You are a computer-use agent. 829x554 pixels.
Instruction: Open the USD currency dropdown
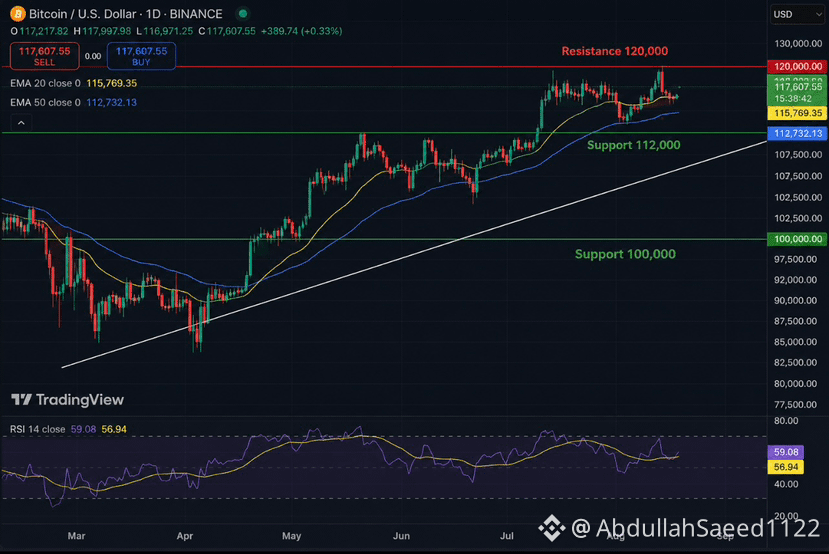797,14
